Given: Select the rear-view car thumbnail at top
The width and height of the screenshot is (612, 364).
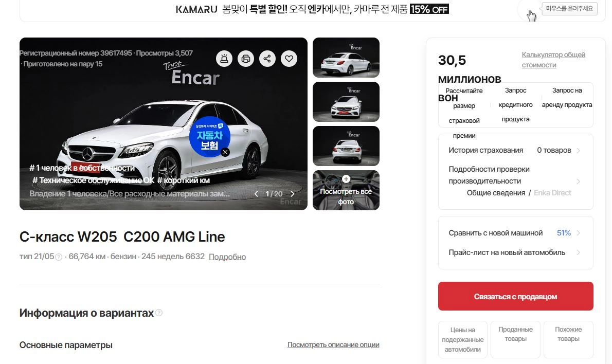Looking at the screenshot, I should (x=346, y=58).
